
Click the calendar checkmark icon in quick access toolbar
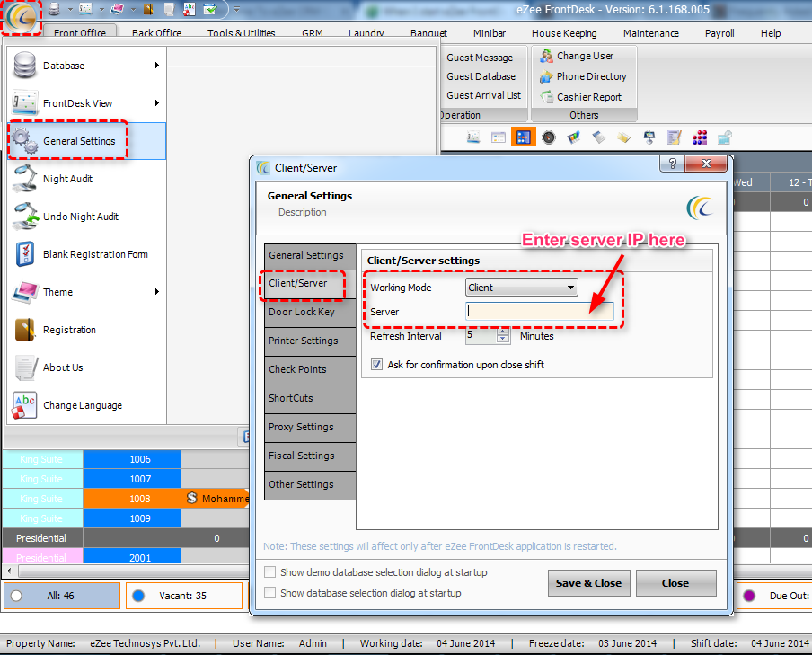coord(210,9)
